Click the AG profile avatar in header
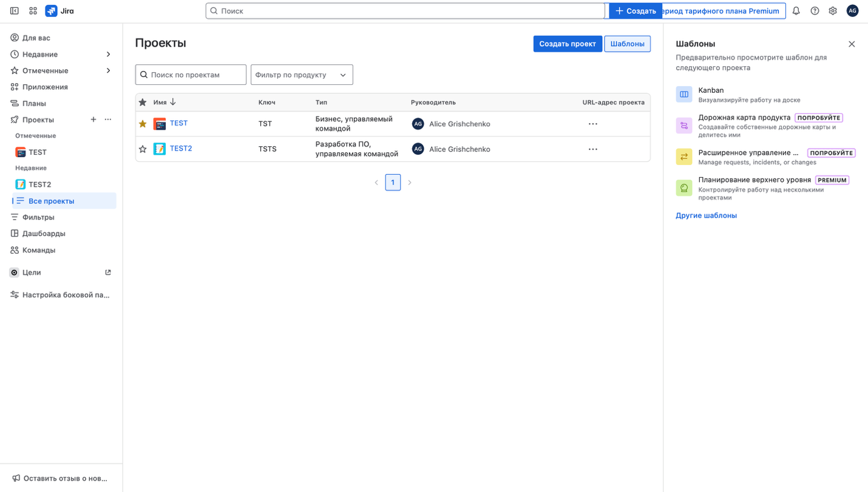 [852, 11]
